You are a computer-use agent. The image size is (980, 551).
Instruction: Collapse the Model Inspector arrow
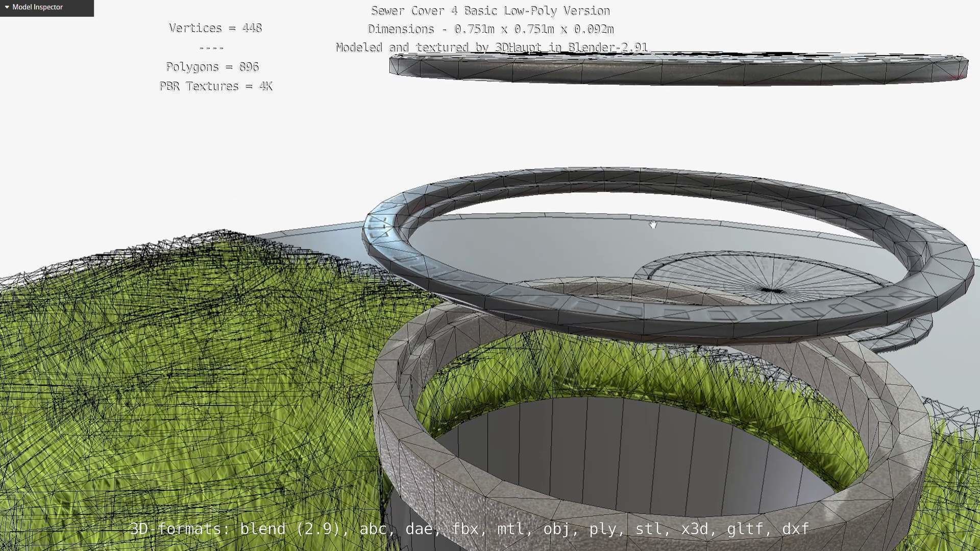pyautogui.click(x=7, y=7)
